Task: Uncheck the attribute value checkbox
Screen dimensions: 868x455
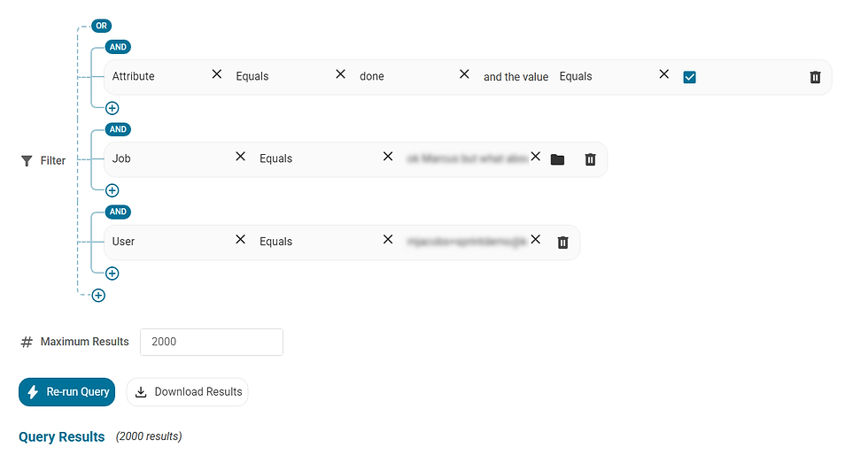Action: coord(689,77)
